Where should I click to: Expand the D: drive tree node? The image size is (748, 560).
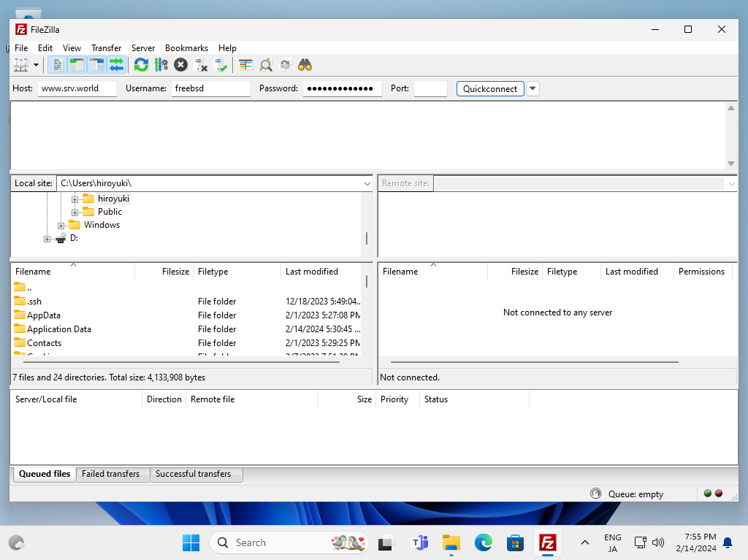47,239
